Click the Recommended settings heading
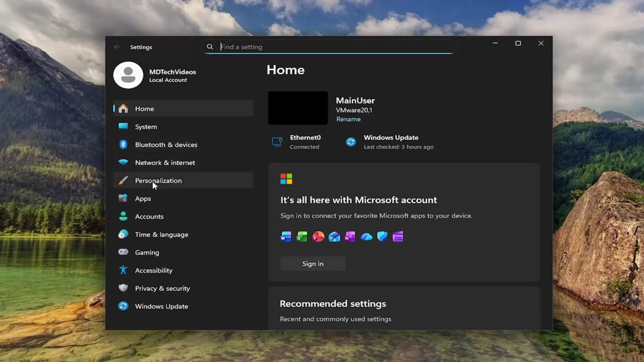 333,304
